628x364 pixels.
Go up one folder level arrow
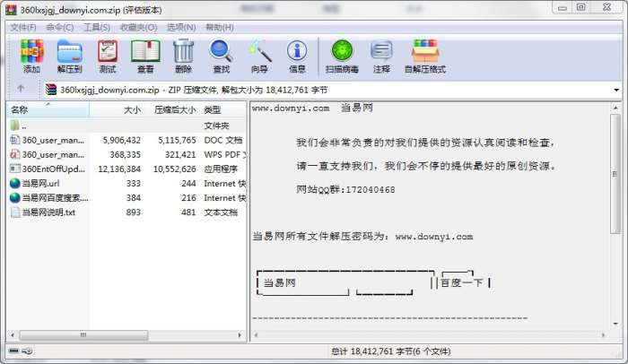click(21, 89)
